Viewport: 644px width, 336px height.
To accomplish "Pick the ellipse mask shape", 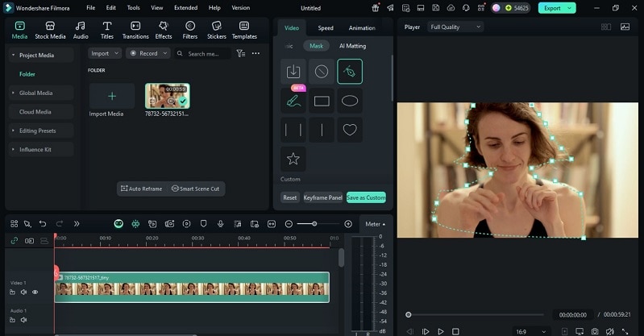I will point(350,101).
